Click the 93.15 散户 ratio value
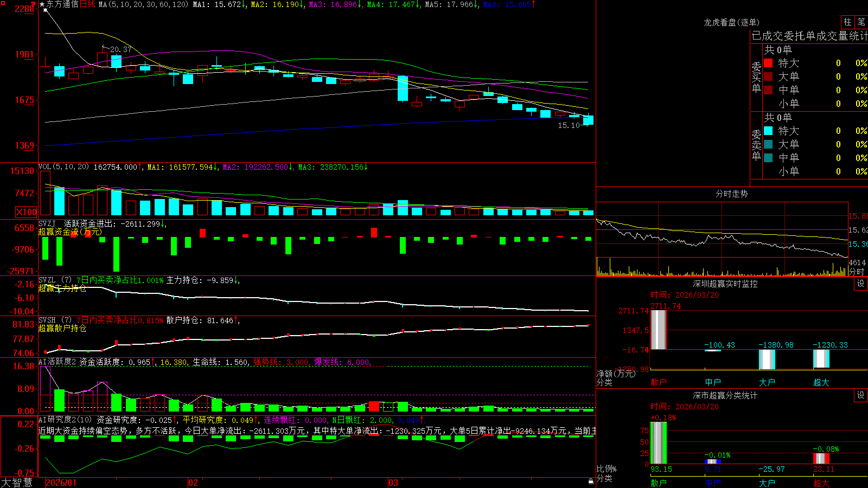 point(661,469)
